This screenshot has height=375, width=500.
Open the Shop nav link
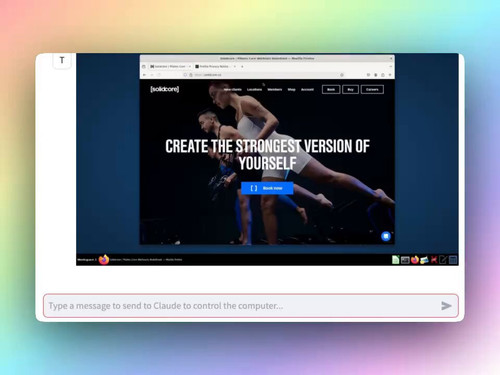tap(292, 89)
